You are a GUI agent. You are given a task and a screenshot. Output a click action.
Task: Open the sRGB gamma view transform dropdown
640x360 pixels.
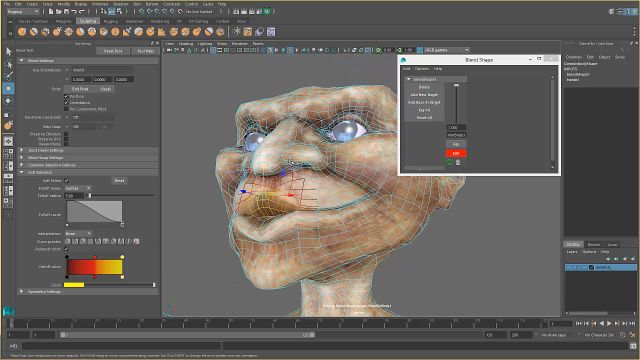point(447,50)
